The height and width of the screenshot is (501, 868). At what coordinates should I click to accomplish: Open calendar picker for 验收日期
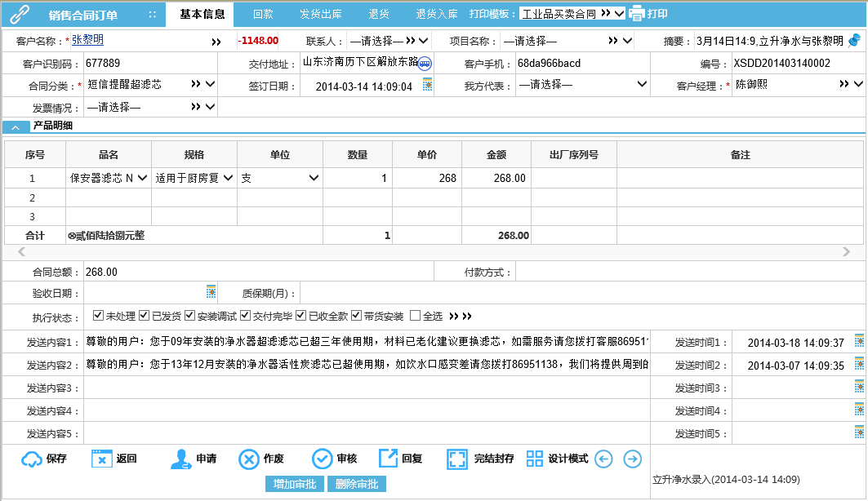[x=211, y=292]
